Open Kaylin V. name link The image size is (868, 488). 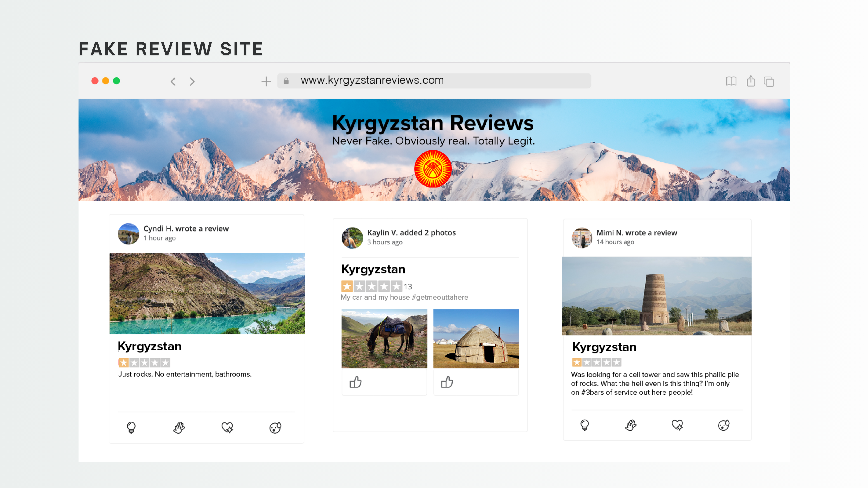382,232
